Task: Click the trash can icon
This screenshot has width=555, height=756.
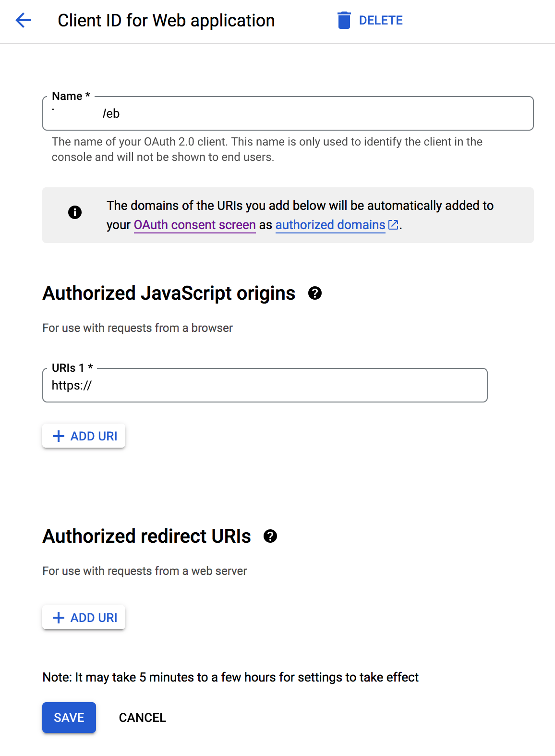Action: (344, 20)
